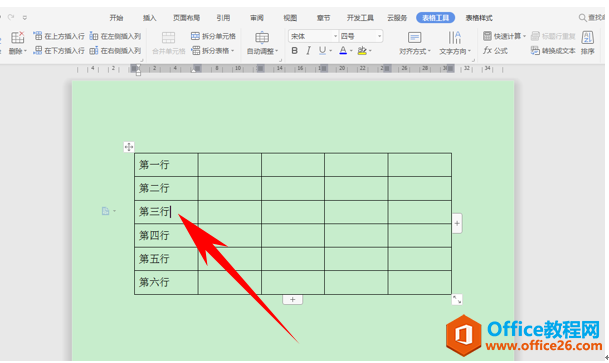Click 标题行重复 repeat header row

pyautogui.click(x=553, y=36)
